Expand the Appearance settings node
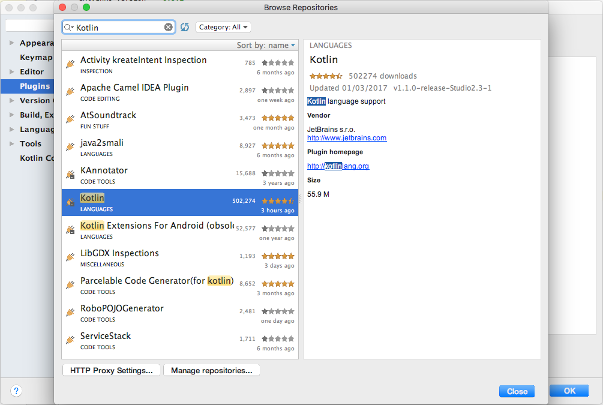 (x=12, y=43)
